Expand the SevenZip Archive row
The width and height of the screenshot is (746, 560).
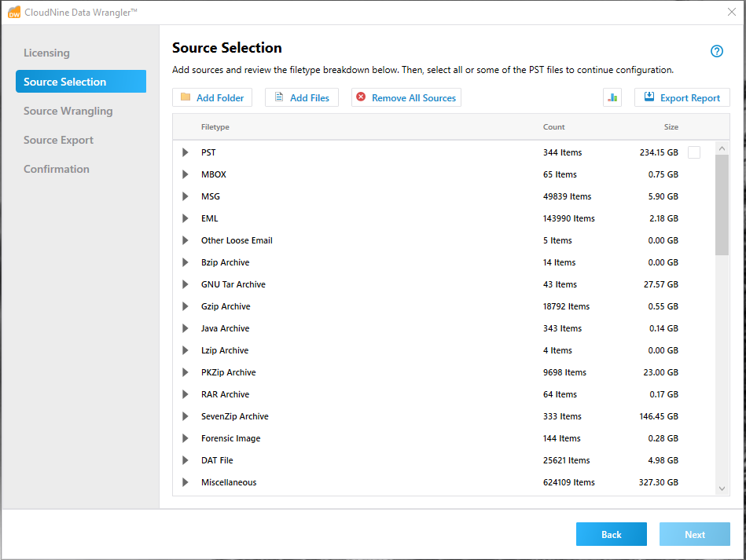coord(185,416)
